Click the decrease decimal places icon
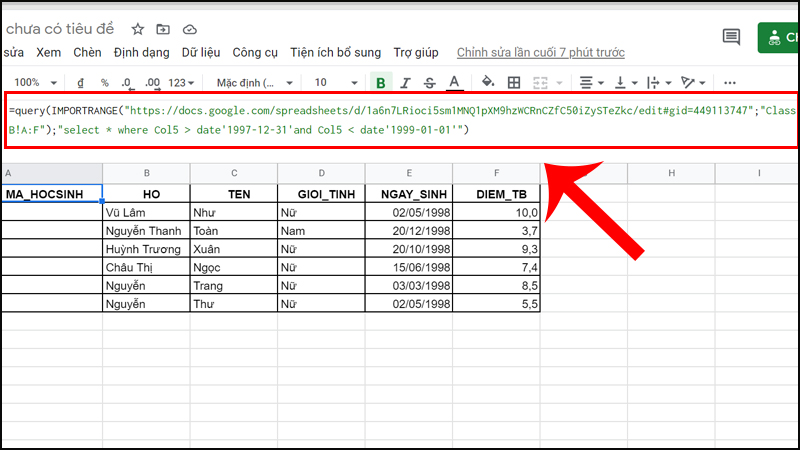The image size is (800, 450). click(128, 82)
